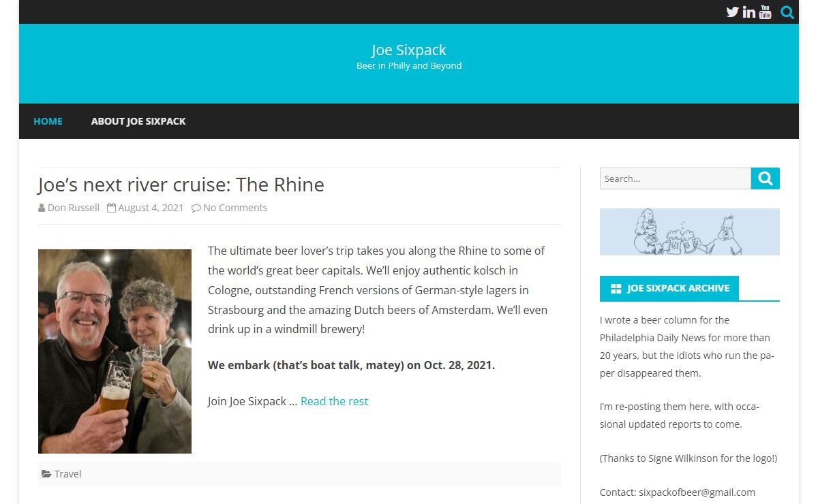Open the YouTube social icon
The height and width of the screenshot is (504, 818).
coord(765,12)
